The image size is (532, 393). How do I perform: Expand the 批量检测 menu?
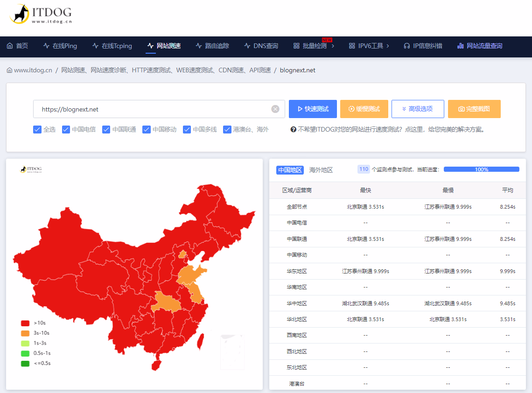[314, 46]
